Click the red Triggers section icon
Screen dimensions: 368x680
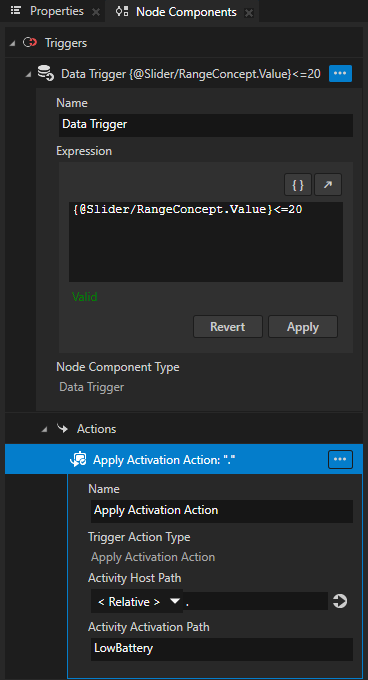(x=30, y=42)
